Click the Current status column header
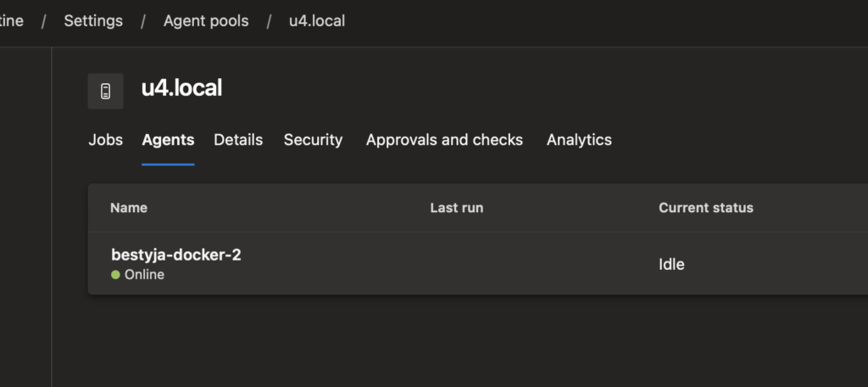 705,208
